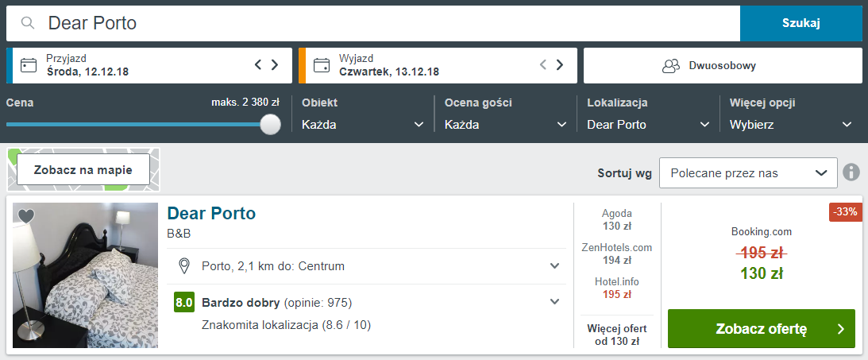This screenshot has width=868, height=360.
Task: Open the Ocena gości dropdown
Action: pos(505,125)
